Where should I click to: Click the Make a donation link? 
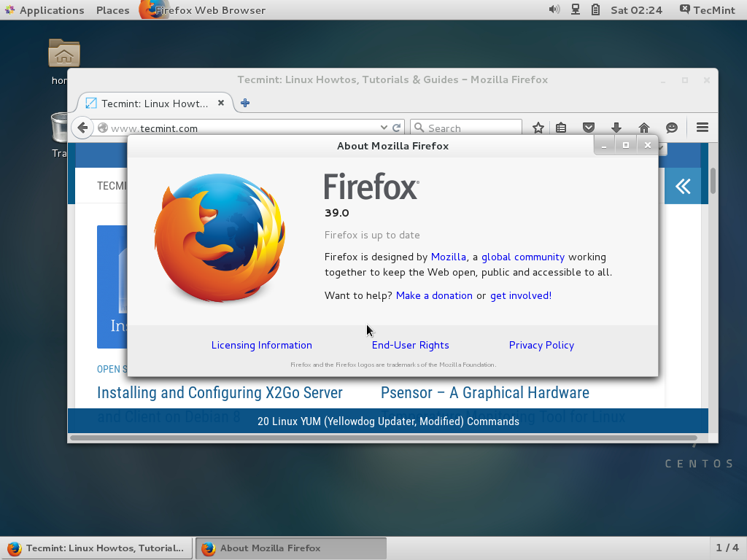434,295
